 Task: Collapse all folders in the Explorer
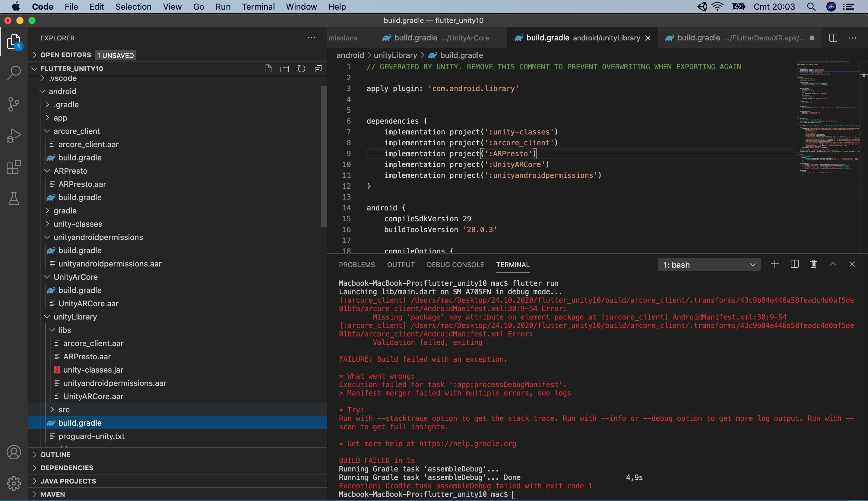tap(318, 68)
